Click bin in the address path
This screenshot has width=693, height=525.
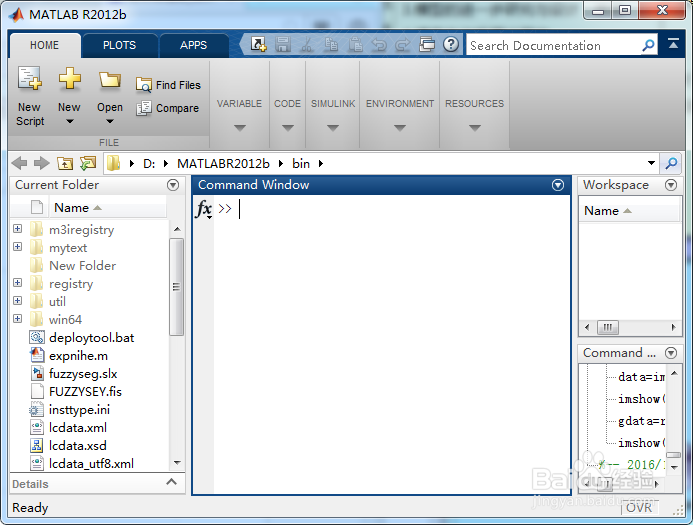[301, 164]
